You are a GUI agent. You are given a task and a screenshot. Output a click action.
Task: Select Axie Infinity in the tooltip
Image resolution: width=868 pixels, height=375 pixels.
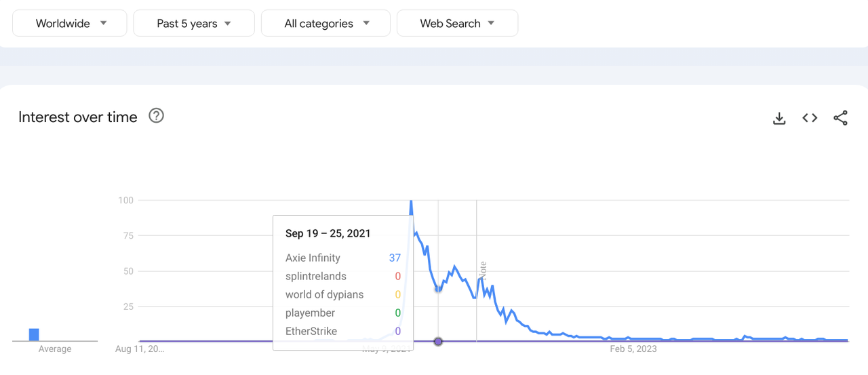click(x=343, y=258)
